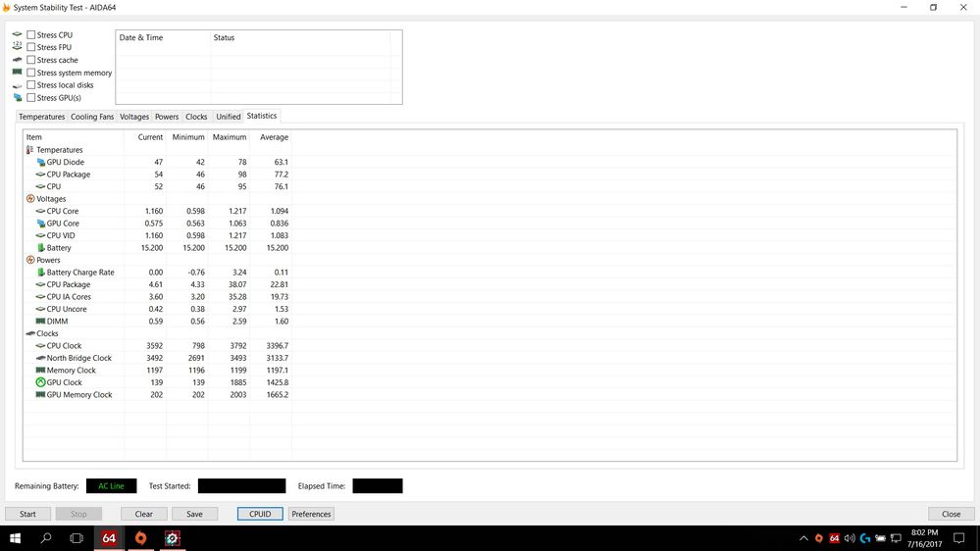Screen dimensions: 980x551
Task: Click the Voltages group icon
Action: (x=30, y=199)
